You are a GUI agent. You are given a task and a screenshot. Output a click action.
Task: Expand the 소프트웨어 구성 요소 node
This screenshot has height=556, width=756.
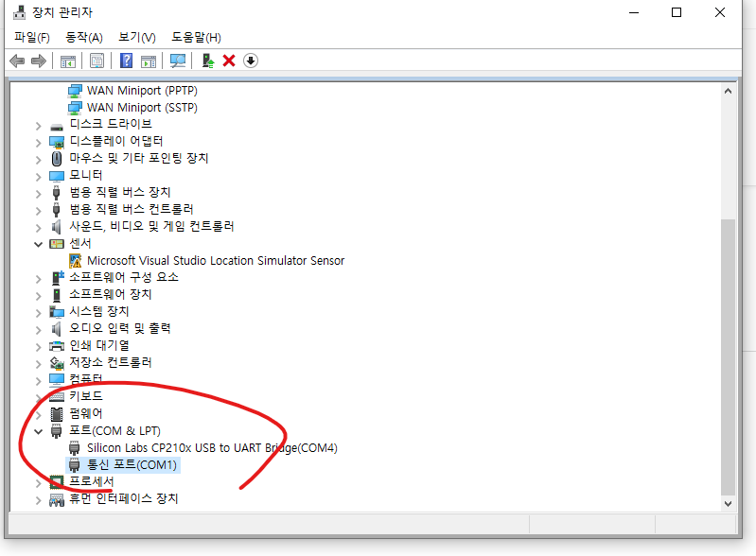[39, 279]
